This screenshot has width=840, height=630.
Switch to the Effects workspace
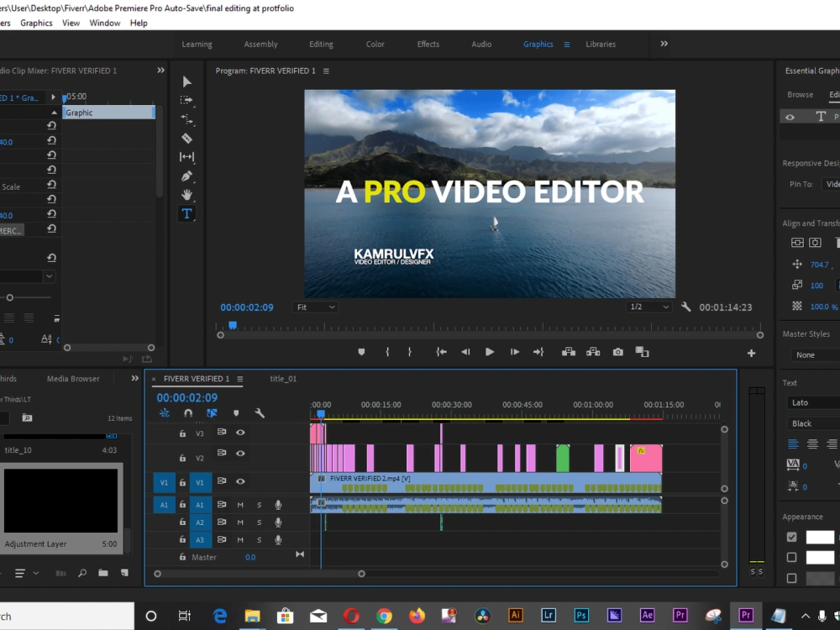pos(428,44)
